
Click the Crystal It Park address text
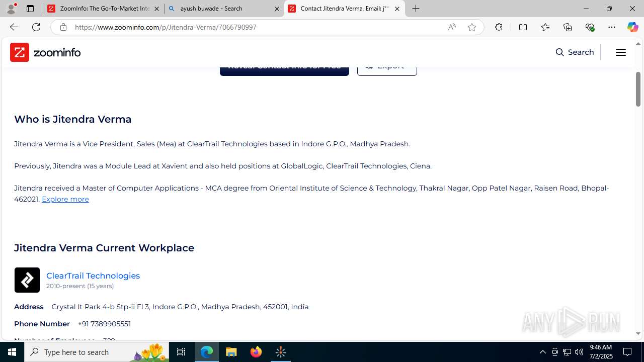[180, 307]
